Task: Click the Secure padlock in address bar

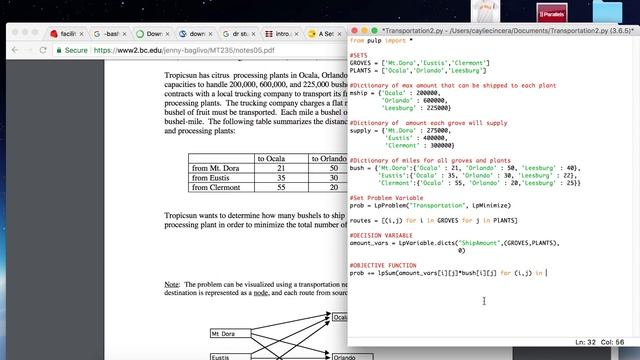Action: click(59, 50)
